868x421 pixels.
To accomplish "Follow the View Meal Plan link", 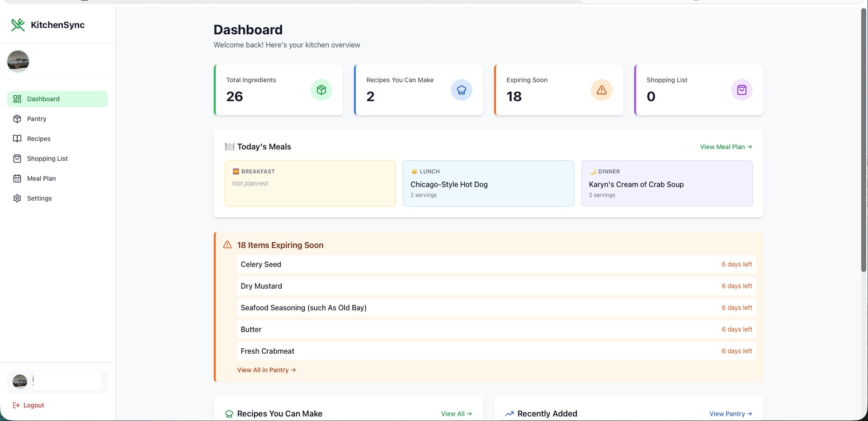I will pyautogui.click(x=726, y=147).
